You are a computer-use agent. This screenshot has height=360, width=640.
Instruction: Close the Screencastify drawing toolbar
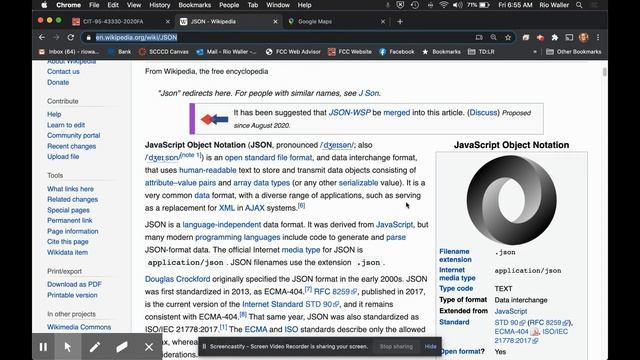point(149,347)
